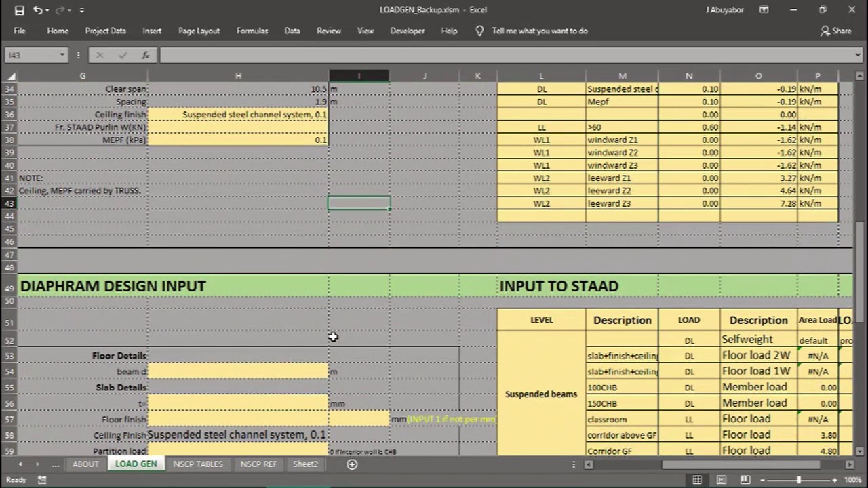Select column H header
The image size is (868, 488).
click(238, 76)
